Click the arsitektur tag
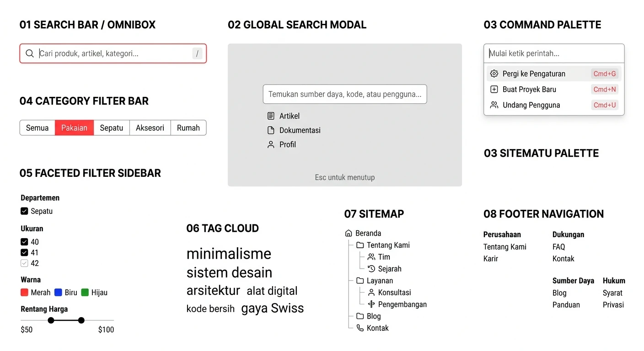 coord(213,291)
